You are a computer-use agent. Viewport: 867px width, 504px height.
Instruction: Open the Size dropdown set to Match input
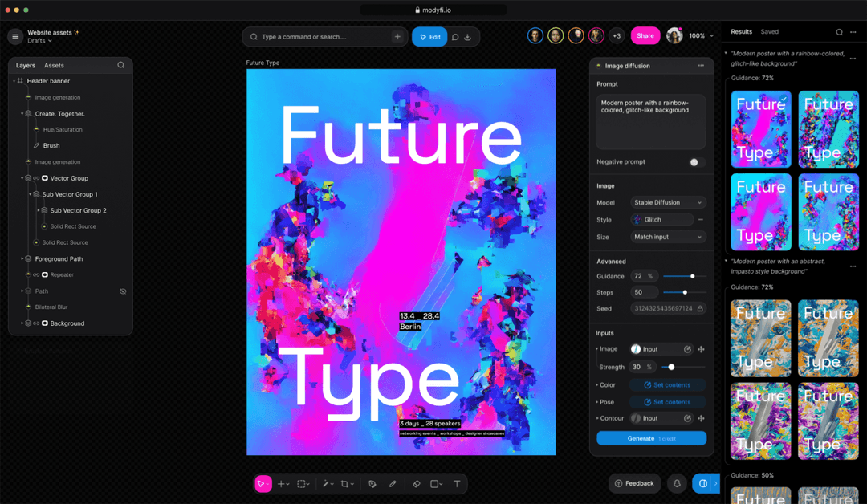point(668,237)
